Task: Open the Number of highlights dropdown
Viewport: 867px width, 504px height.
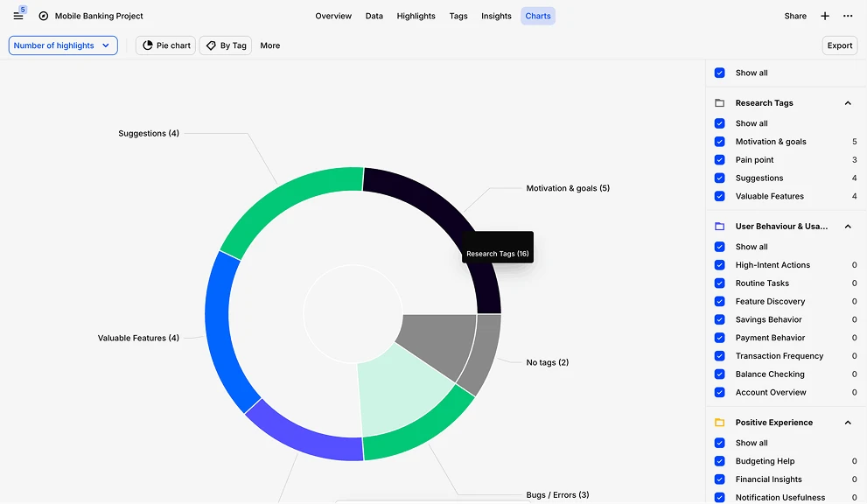Action: coord(62,45)
